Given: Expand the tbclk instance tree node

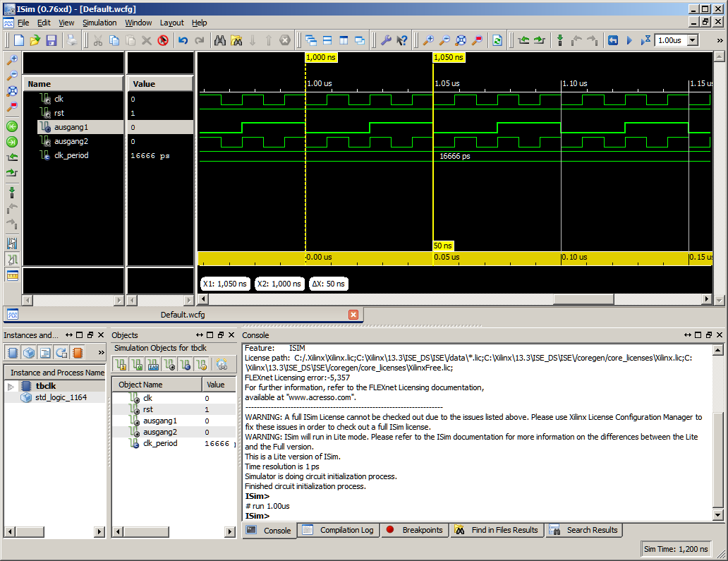Looking at the screenshot, I should 11,387.
